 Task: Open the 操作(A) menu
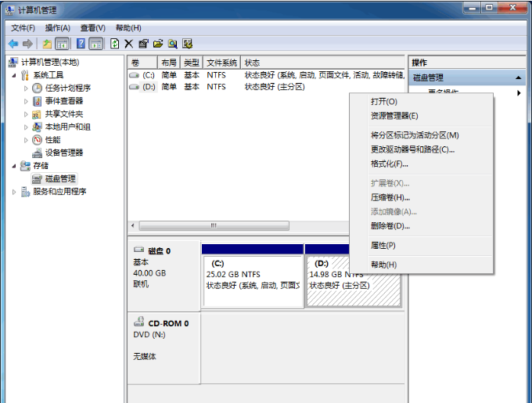tap(57, 28)
